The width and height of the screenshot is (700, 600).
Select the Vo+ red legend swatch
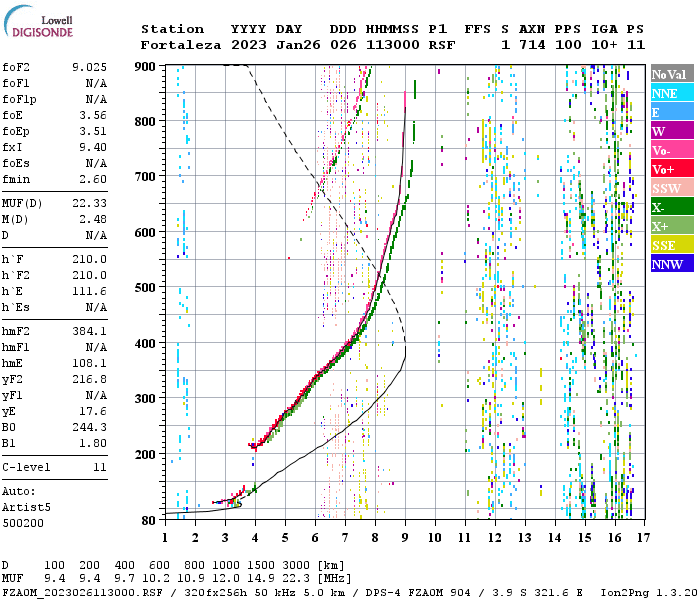(672, 169)
